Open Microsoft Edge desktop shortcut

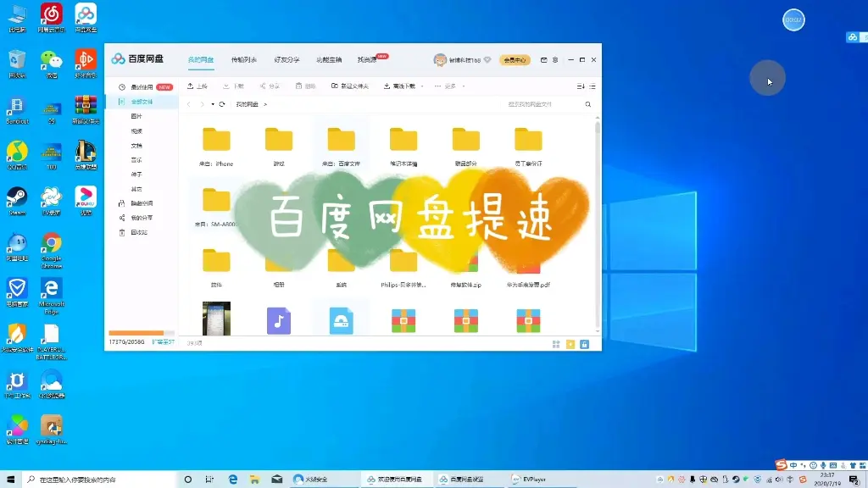pos(51,296)
